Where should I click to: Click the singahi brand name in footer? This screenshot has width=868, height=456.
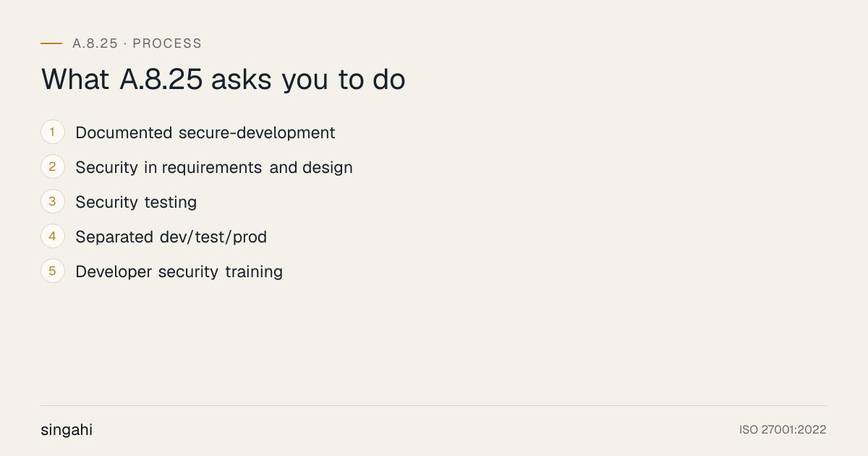[67, 430]
